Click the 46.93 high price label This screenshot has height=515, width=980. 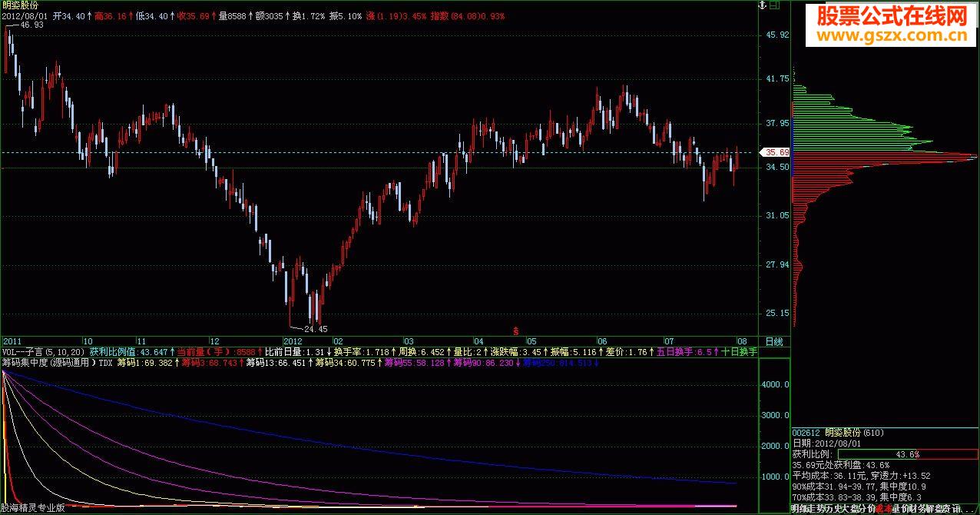[31, 25]
